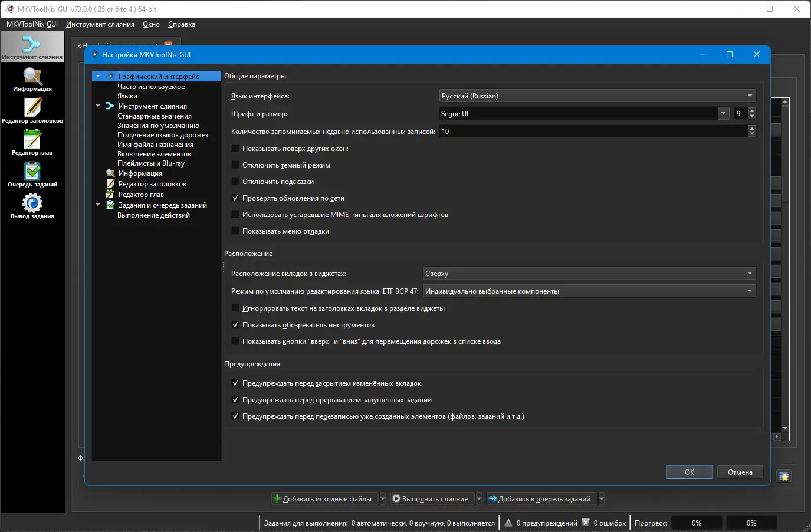Screen dimensions: 811x532
Task: Open the Вывод задания tool in the left sidebar
Action: (x=32, y=206)
